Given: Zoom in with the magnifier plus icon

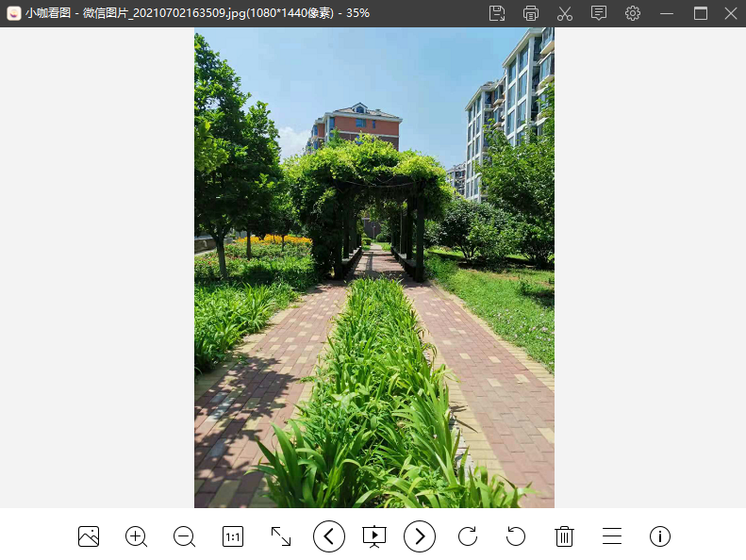Looking at the screenshot, I should (137, 536).
